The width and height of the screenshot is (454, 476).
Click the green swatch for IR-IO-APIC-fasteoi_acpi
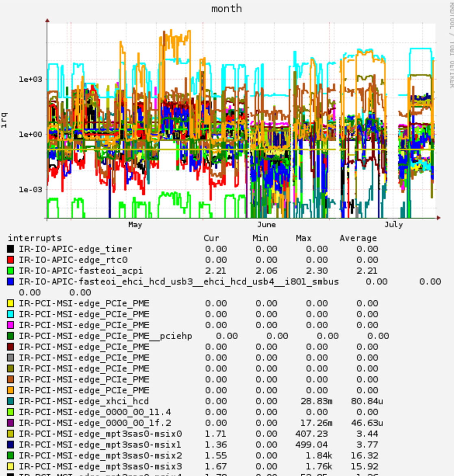point(11,271)
